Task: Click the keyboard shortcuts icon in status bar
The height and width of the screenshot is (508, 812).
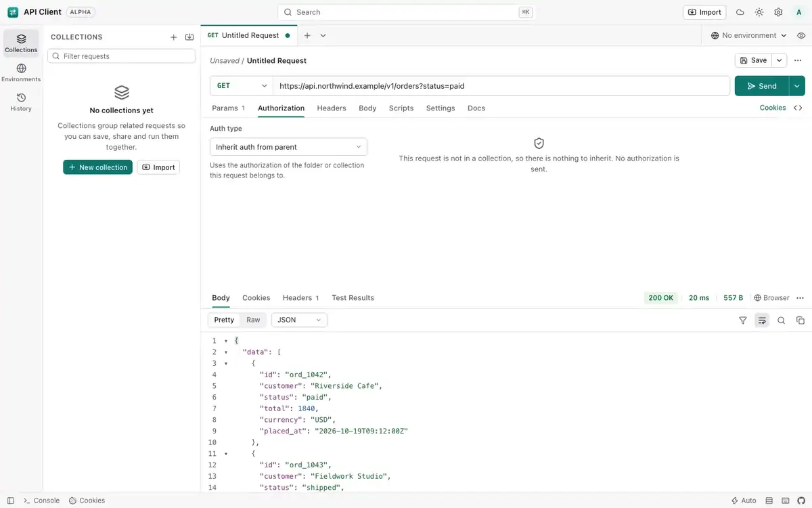Action: 785,501
